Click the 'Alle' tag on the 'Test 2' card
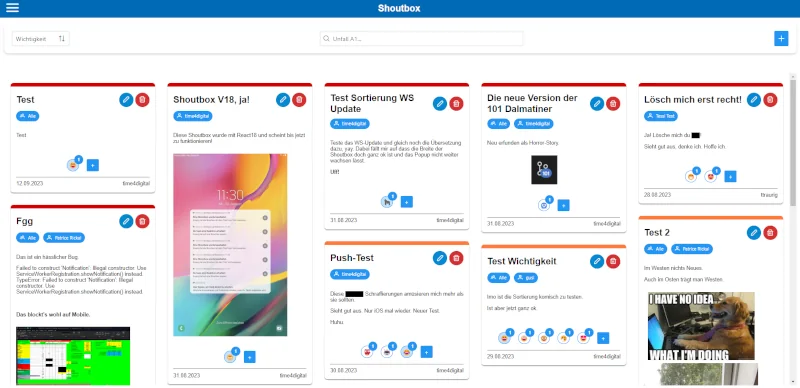This screenshot has height=388, width=800. (x=656, y=249)
